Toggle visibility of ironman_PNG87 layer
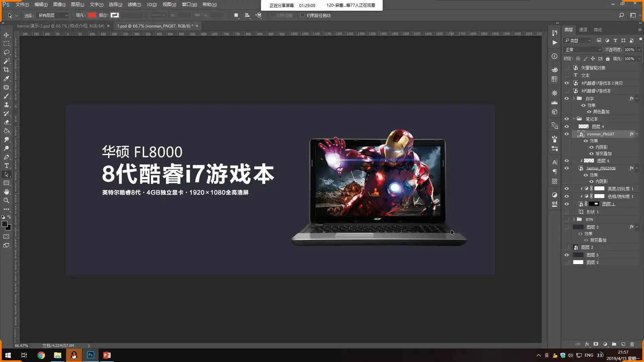Screen dimensions: 644x362 [567, 134]
